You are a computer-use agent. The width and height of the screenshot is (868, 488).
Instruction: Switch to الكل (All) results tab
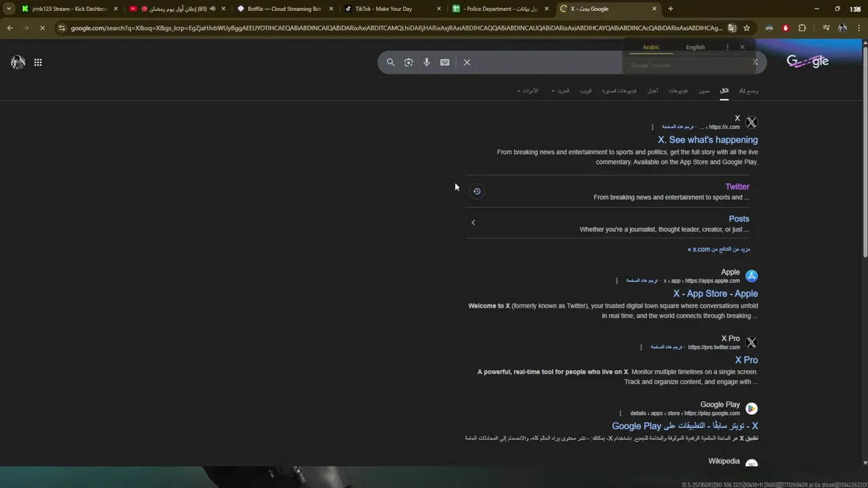pos(724,91)
